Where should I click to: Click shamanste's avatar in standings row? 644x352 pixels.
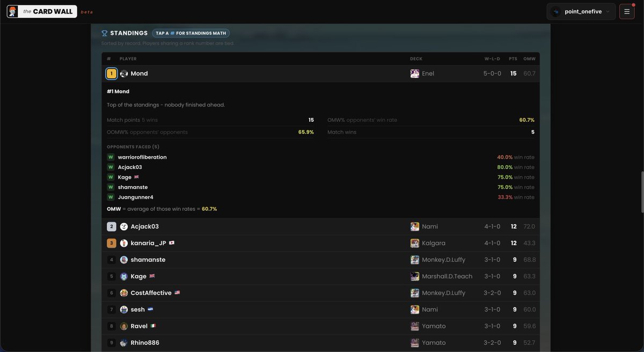pyautogui.click(x=124, y=260)
